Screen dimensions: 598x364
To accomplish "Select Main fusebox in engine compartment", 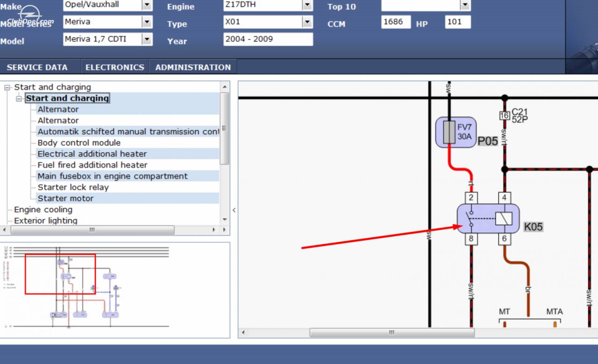I will click(x=113, y=176).
